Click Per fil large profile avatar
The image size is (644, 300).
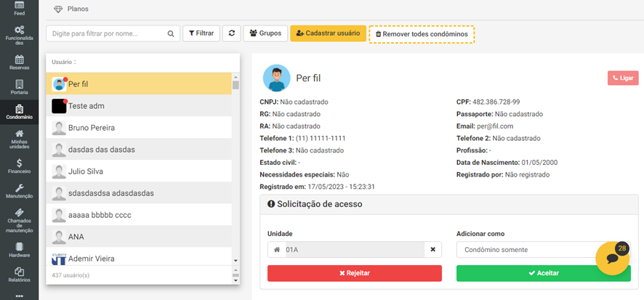coord(276,78)
